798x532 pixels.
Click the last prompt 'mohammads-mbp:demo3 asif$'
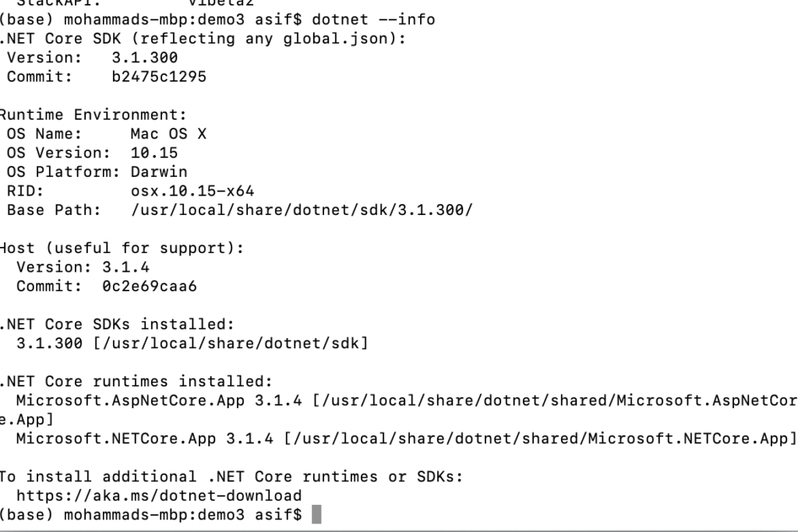tap(182, 515)
